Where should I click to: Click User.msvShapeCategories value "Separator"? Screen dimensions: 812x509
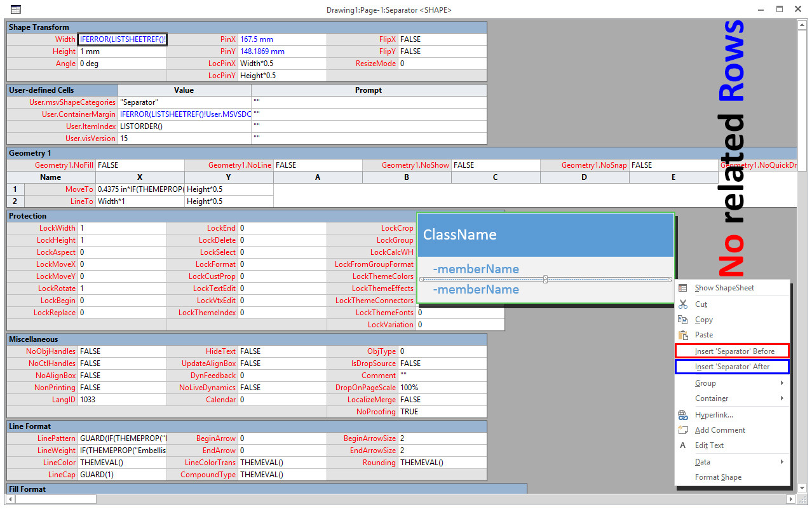click(x=184, y=102)
